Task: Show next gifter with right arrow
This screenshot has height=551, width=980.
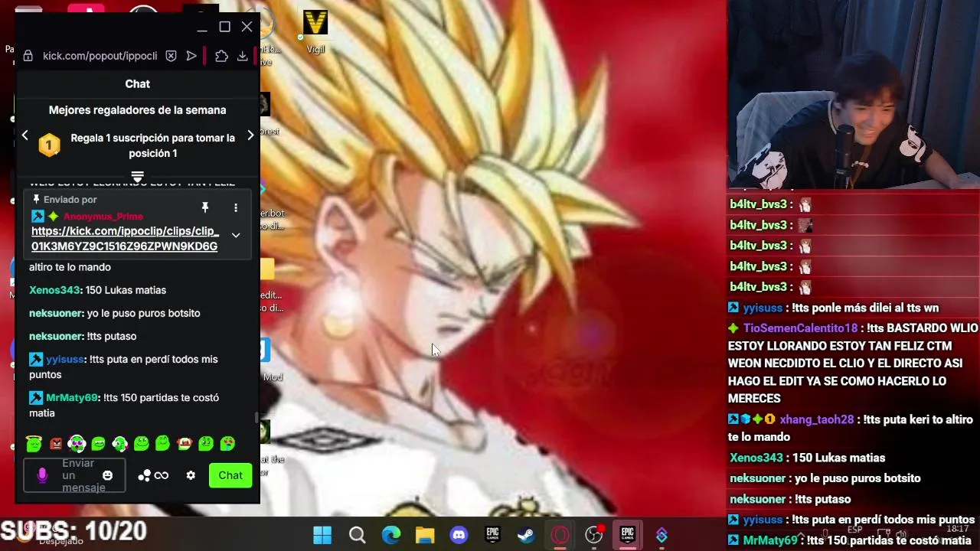Action: pos(250,135)
